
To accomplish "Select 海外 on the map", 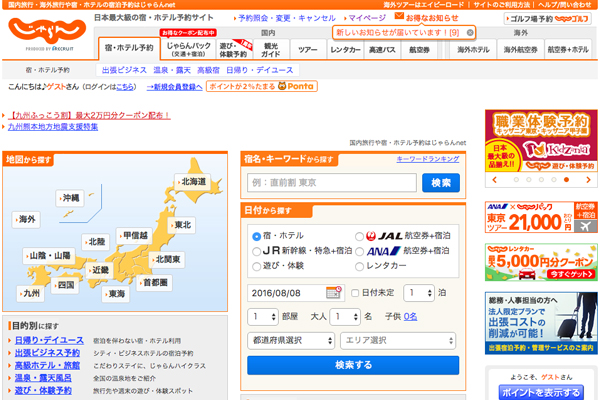I will [x=26, y=219].
